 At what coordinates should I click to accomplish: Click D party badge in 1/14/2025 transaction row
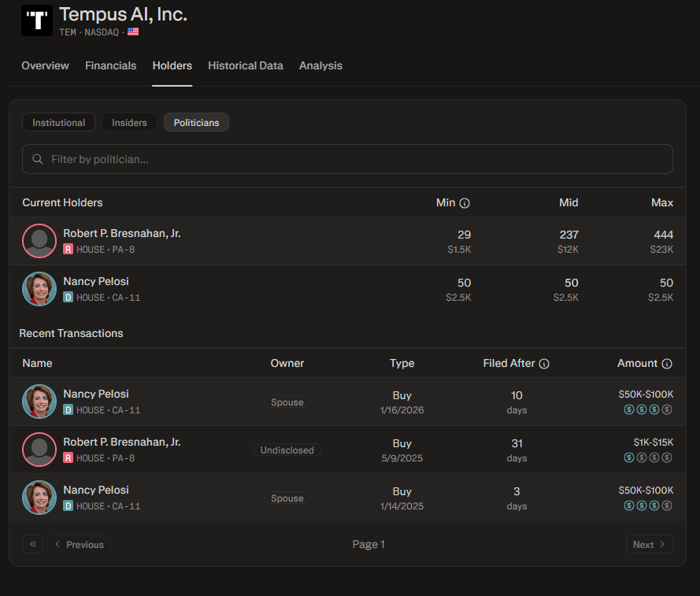[x=68, y=505]
